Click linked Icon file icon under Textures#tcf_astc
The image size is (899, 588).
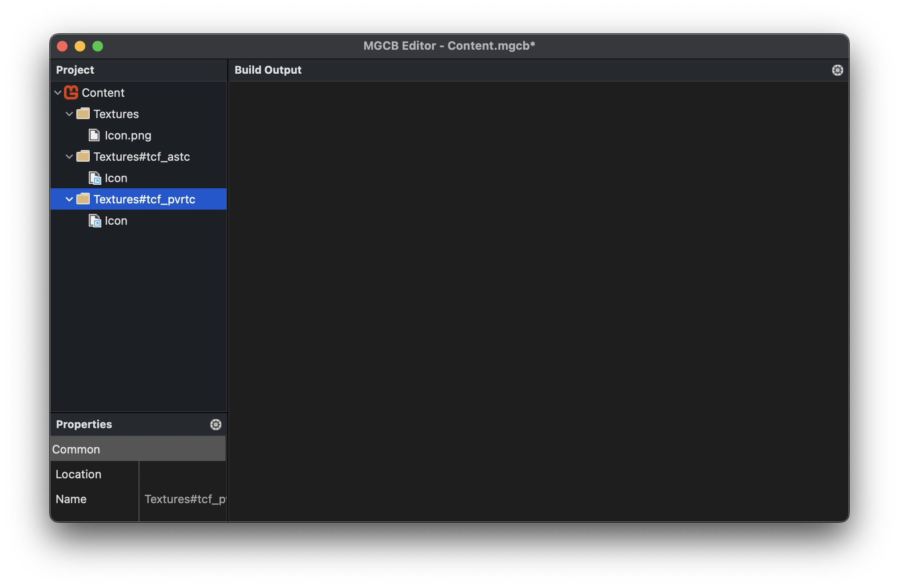click(x=95, y=178)
